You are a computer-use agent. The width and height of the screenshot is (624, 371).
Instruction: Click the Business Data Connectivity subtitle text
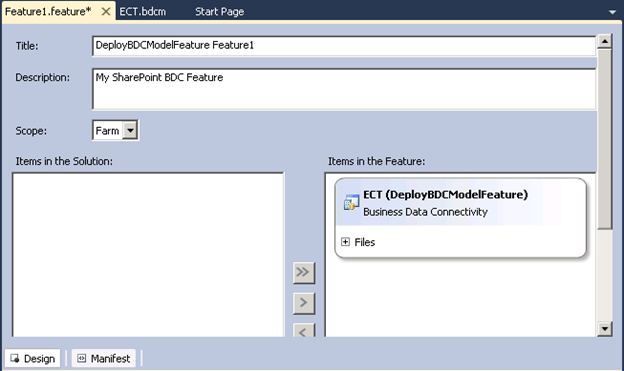pos(425,212)
